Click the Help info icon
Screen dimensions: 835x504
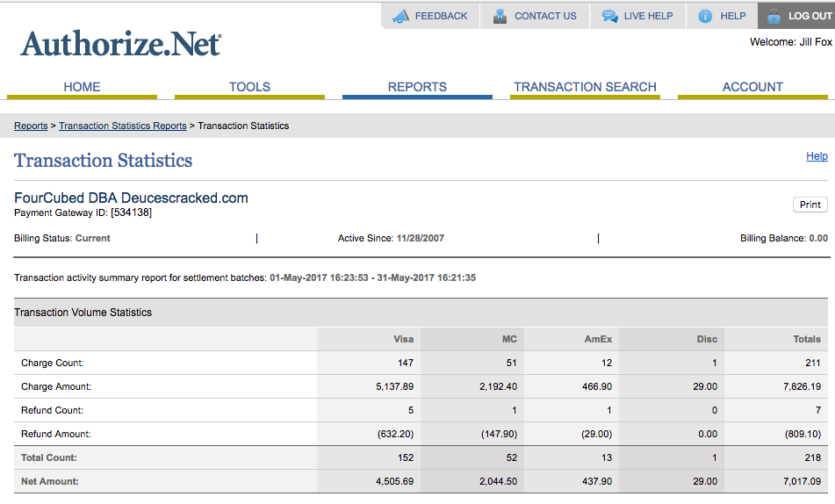(x=704, y=16)
